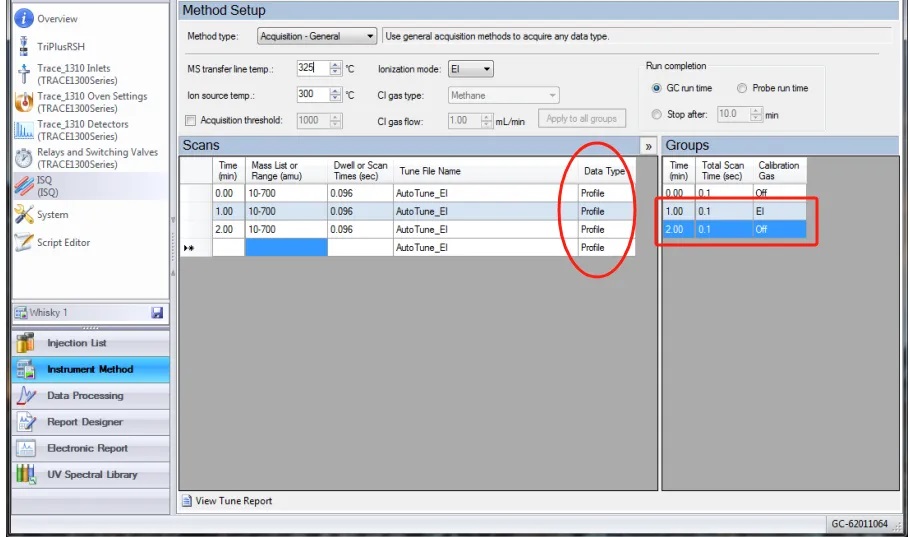
Task: Open the Overview info icon
Action: [23, 18]
